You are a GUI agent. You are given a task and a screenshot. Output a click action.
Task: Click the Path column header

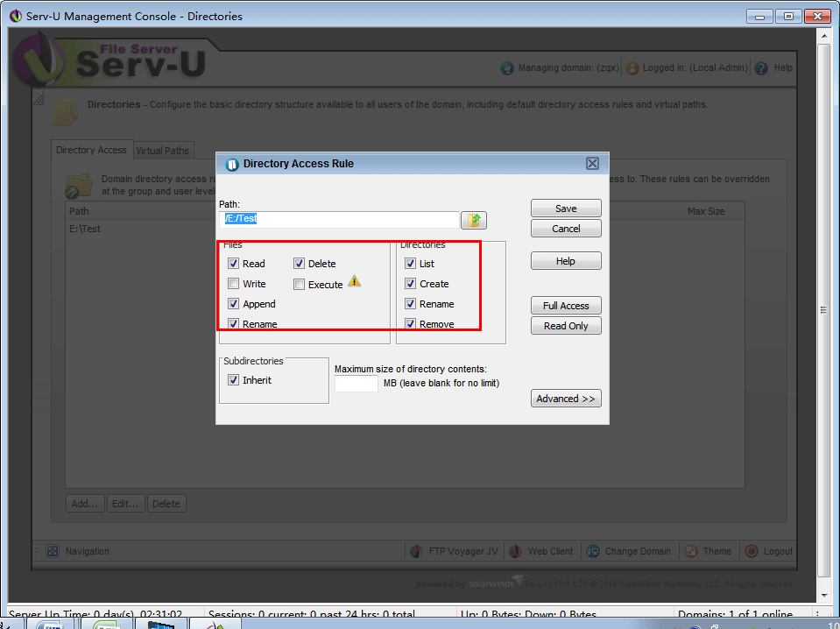(x=79, y=211)
